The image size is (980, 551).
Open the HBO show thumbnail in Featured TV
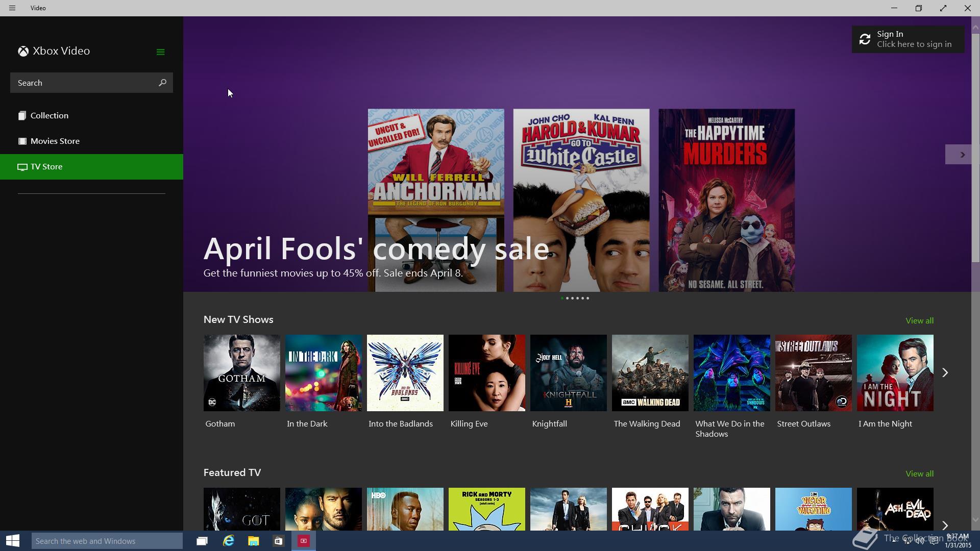pyautogui.click(x=405, y=509)
